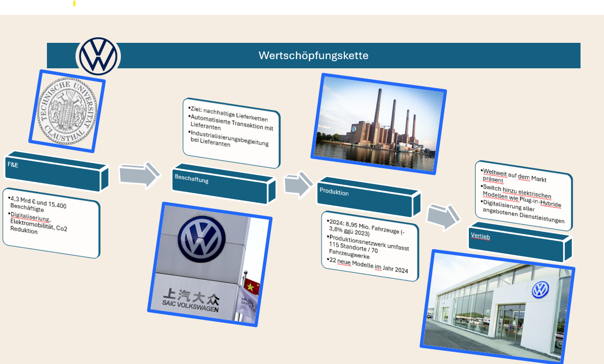Select the Beschaffung process block

pyautogui.click(x=222, y=184)
